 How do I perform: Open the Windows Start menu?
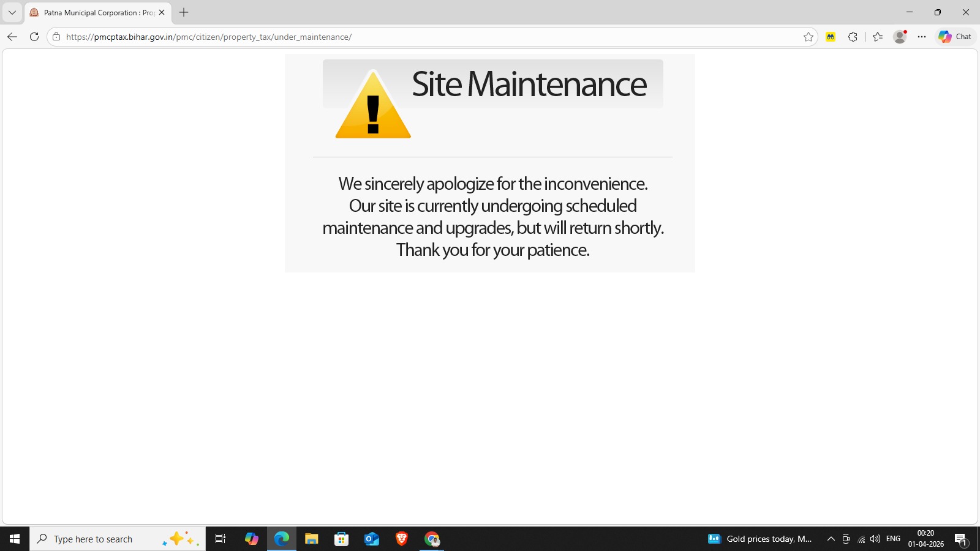(15, 539)
